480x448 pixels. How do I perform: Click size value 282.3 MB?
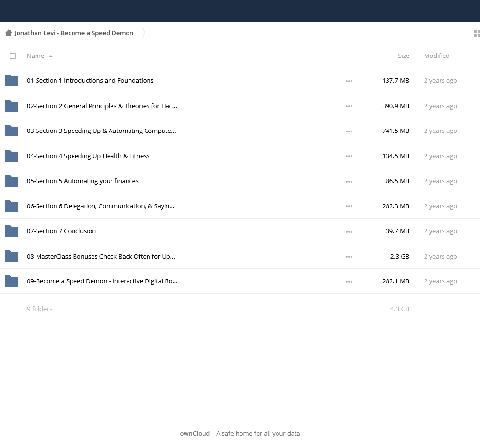point(395,206)
